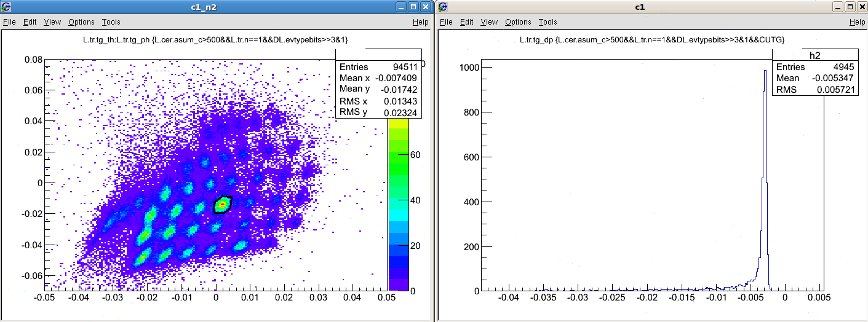Click the RMS 0.005721 stats row
Screen dimensions: 868x322
(815, 89)
